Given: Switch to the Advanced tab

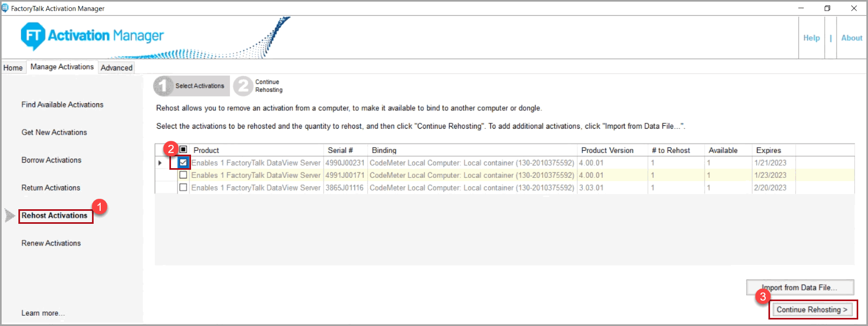Looking at the screenshot, I should (116, 68).
